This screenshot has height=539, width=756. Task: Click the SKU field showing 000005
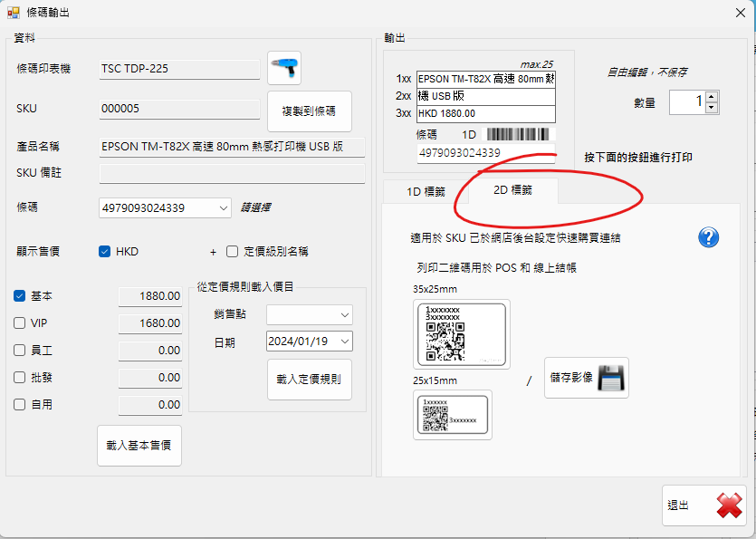coord(179,109)
